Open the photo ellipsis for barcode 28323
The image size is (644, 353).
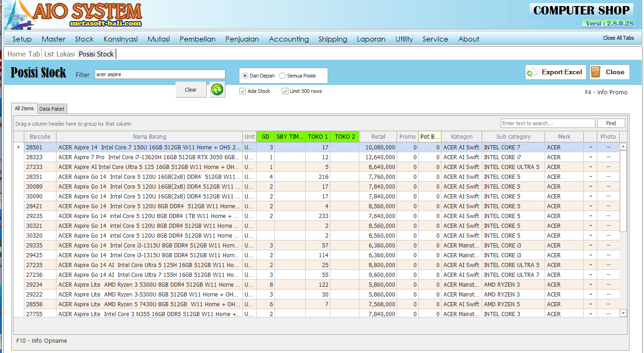pos(608,157)
